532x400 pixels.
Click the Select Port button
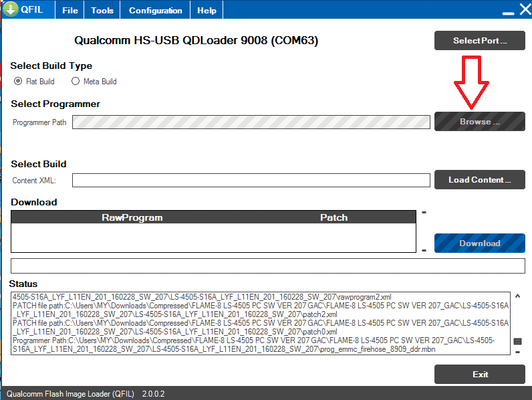coord(480,41)
